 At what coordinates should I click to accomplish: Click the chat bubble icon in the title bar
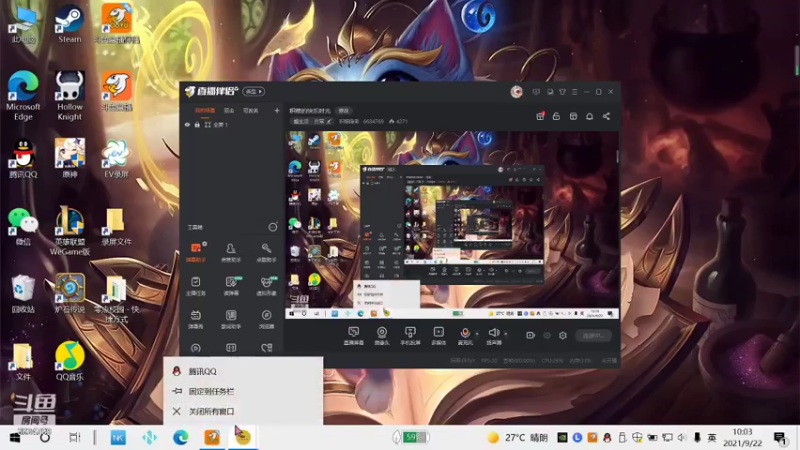tap(550, 92)
